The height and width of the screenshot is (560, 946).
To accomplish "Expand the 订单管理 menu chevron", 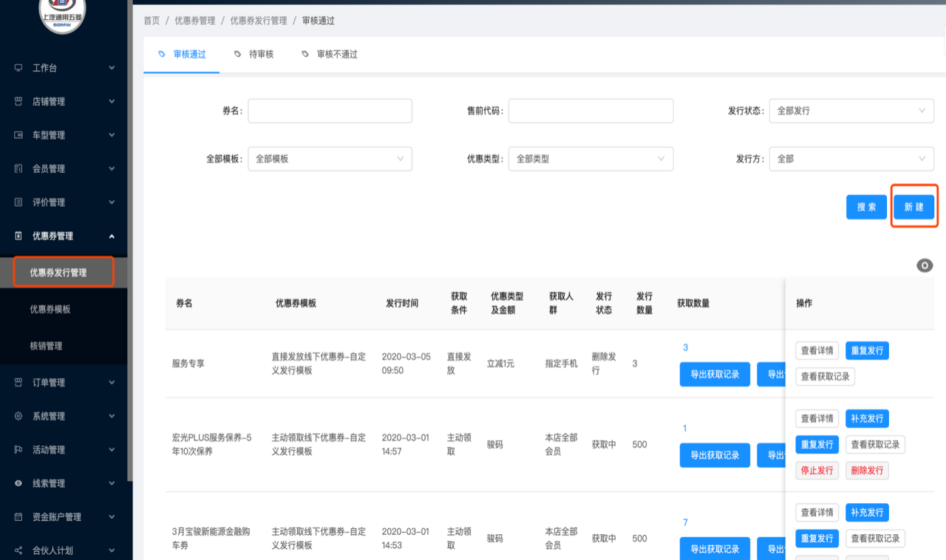I will (x=112, y=383).
